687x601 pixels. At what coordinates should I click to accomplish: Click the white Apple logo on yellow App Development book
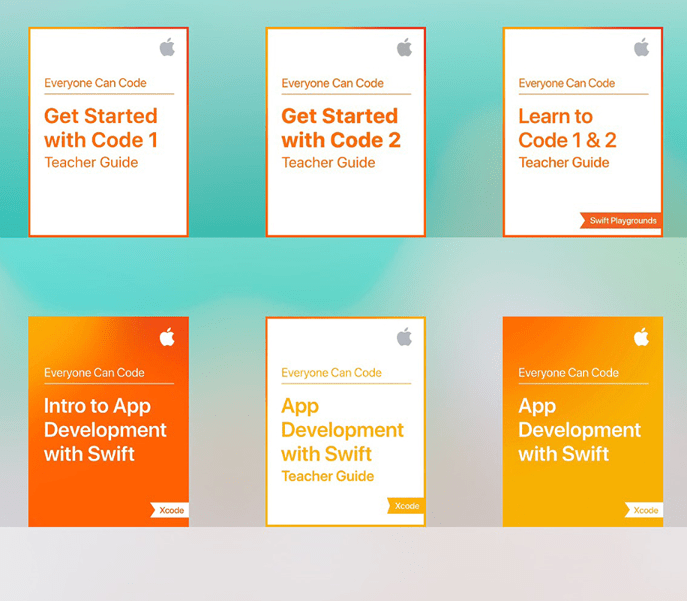pos(641,337)
